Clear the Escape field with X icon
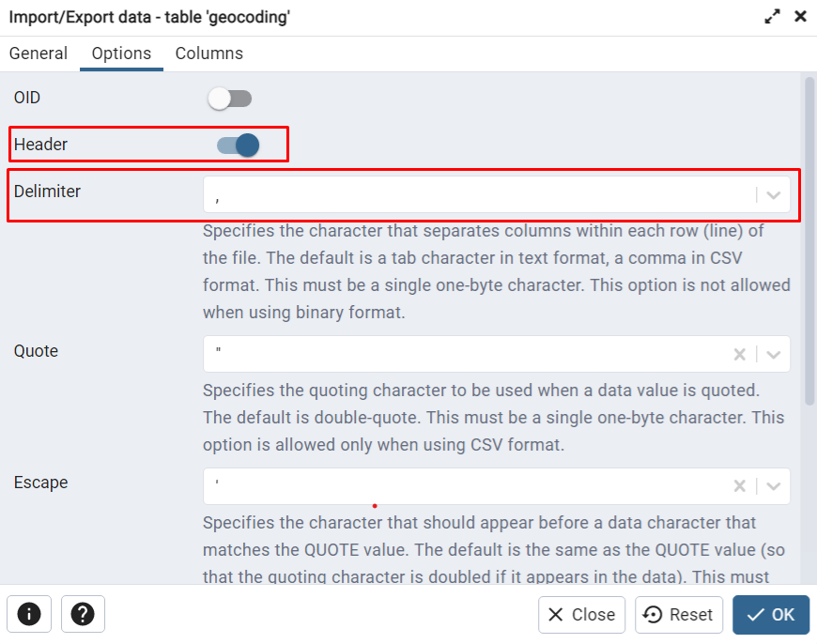 tap(739, 486)
